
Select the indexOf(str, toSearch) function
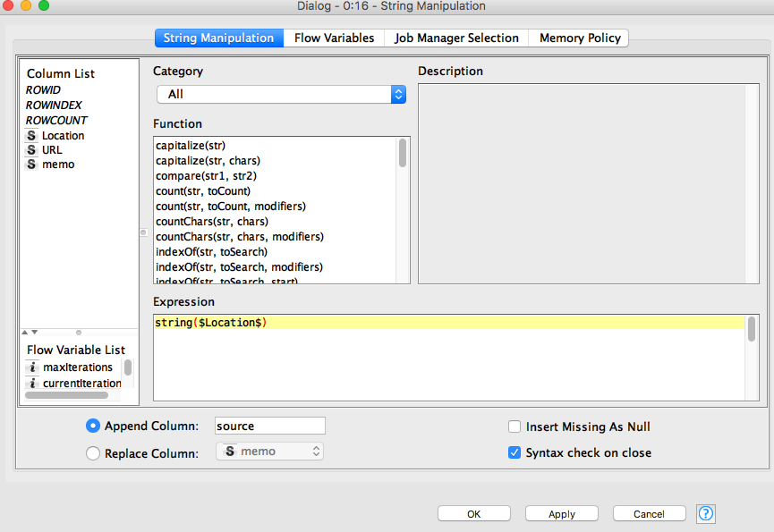pos(211,252)
